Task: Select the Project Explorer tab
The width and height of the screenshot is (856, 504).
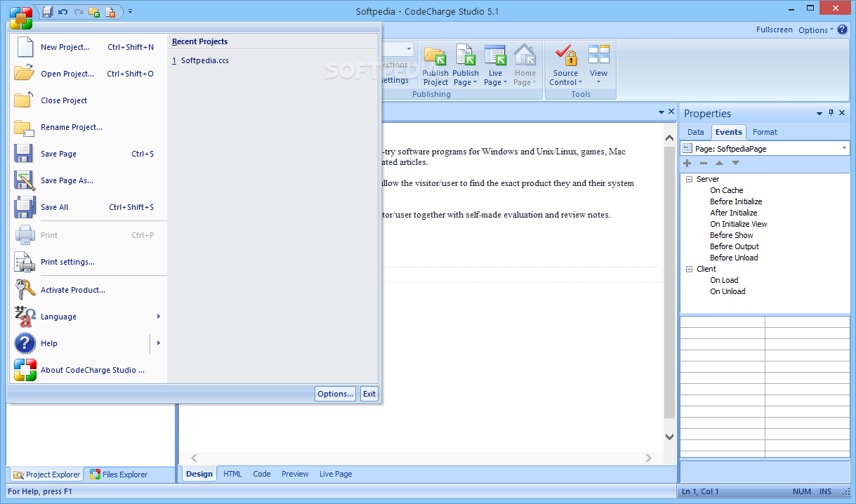Action: tap(46, 475)
